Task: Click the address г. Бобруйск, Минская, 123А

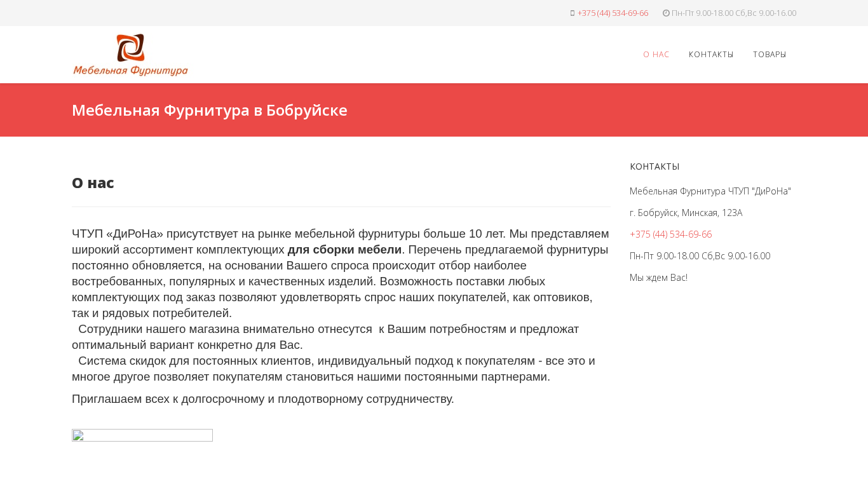Action: (686, 213)
